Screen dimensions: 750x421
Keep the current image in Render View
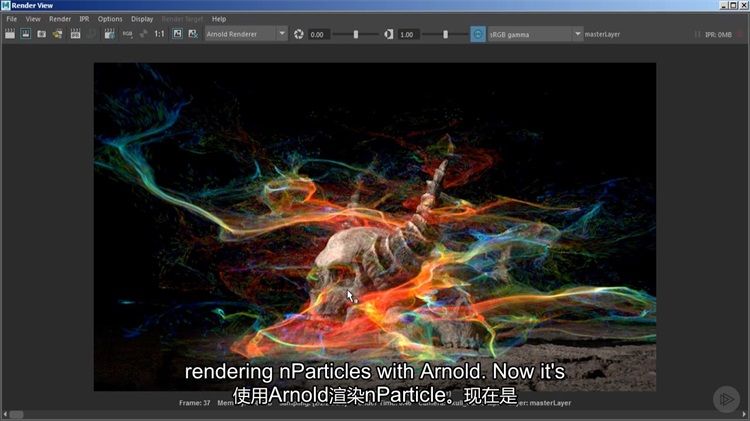tap(177, 34)
